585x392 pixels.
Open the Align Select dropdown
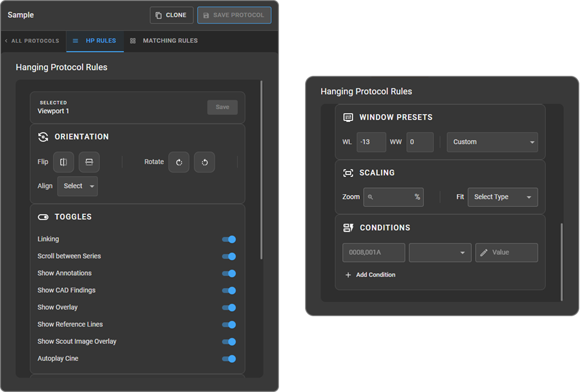pos(78,186)
